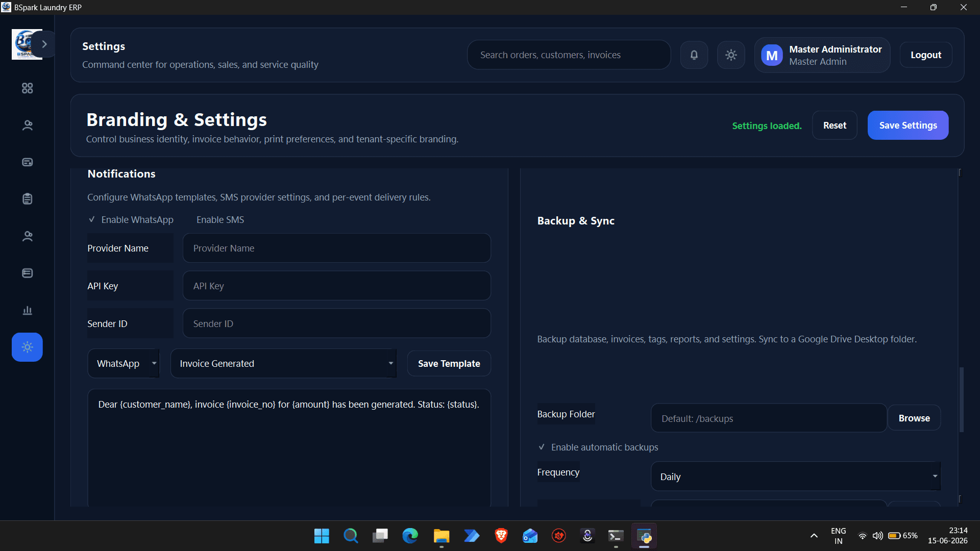Click the Provider Name input field
Screen dimensions: 980x551
337,248
